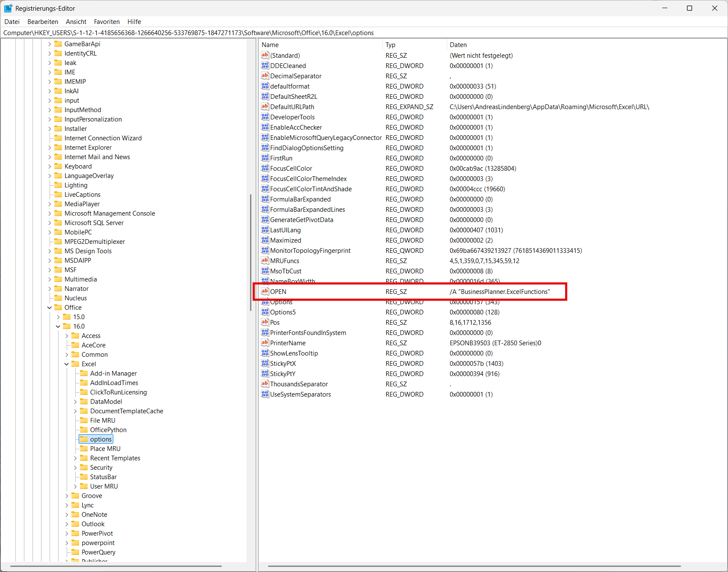Select the Options5 value name

(283, 312)
